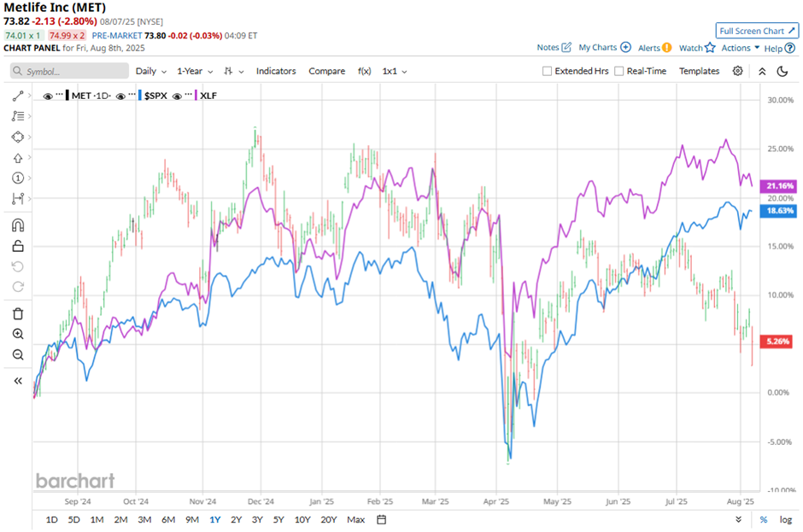Open the Compare menu
803x532 pixels.
(326, 71)
